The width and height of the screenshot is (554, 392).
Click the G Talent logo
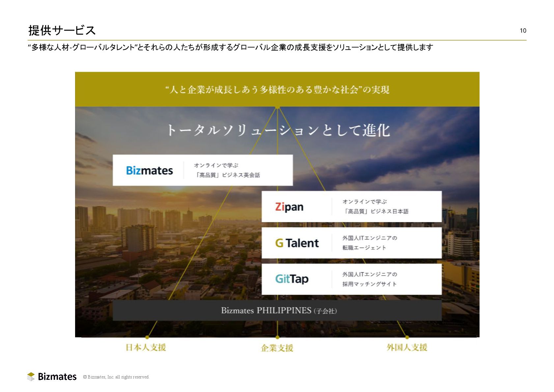(x=297, y=243)
